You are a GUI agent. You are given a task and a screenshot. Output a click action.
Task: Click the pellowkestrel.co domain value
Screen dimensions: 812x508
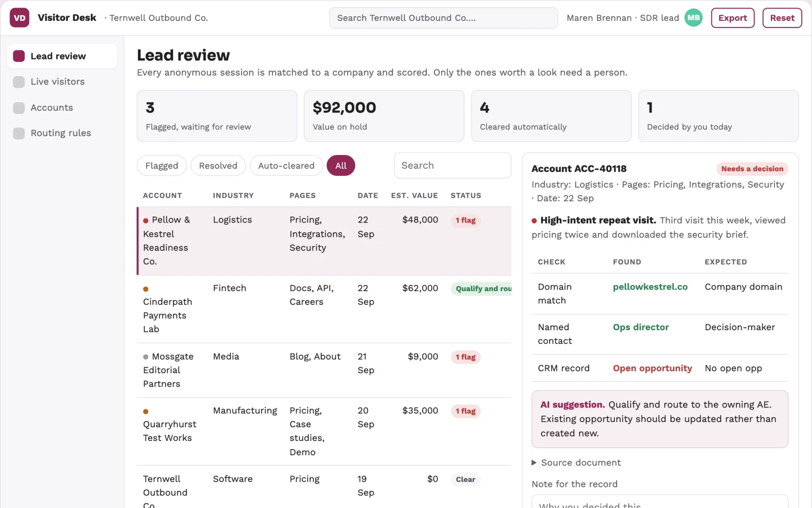[650, 287]
